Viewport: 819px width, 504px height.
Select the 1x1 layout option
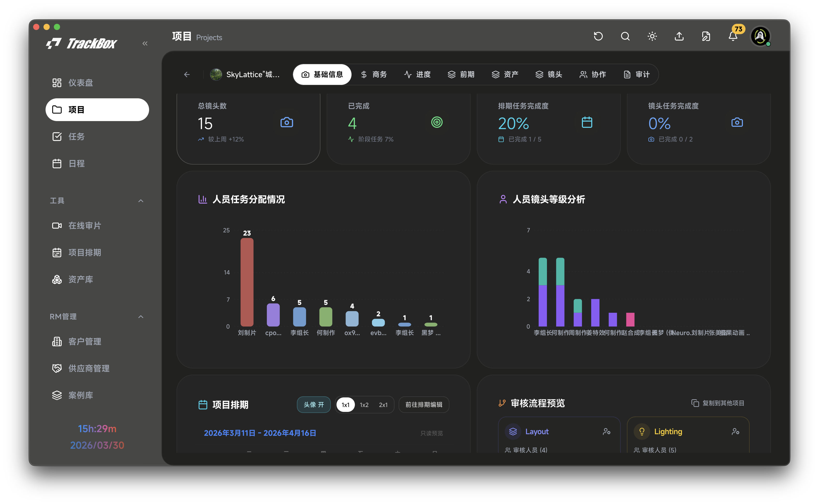coord(346,405)
